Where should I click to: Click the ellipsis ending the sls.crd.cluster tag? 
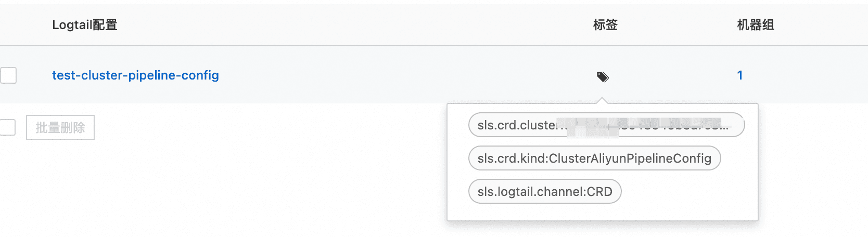point(725,126)
